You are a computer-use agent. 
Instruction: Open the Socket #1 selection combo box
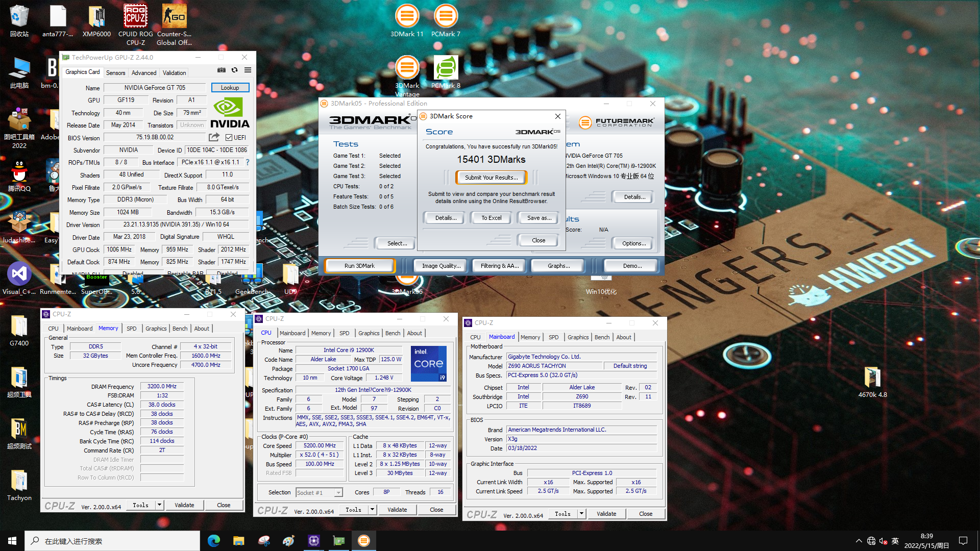(319, 492)
